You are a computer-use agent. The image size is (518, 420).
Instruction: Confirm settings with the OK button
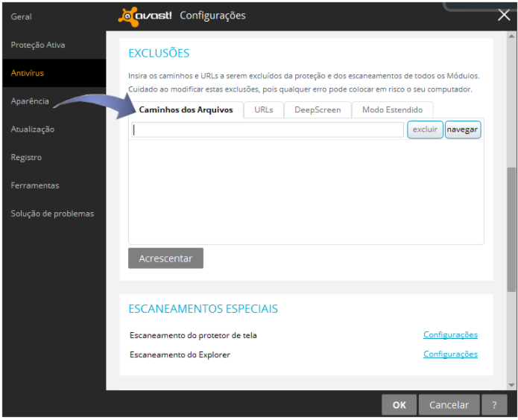click(399, 405)
